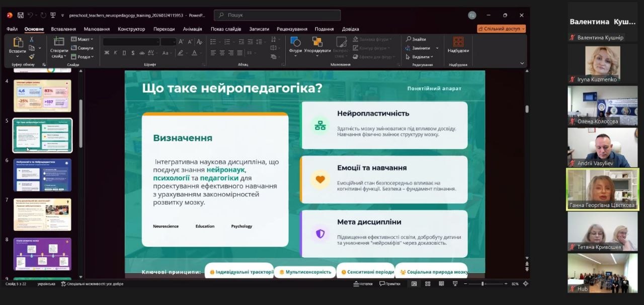
Task: Switch to Slide Sorter view icon
Action: click(x=428, y=284)
